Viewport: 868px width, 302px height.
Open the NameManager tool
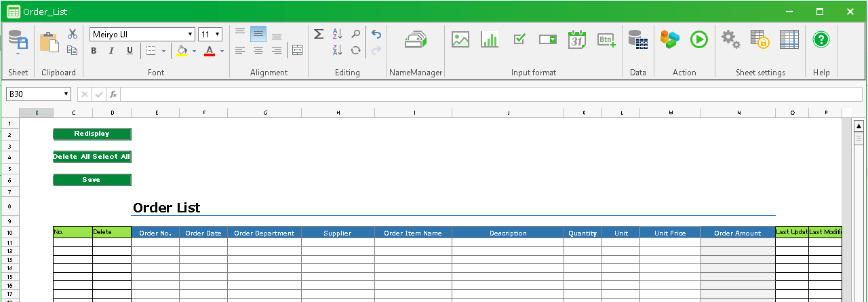[x=416, y=40]
